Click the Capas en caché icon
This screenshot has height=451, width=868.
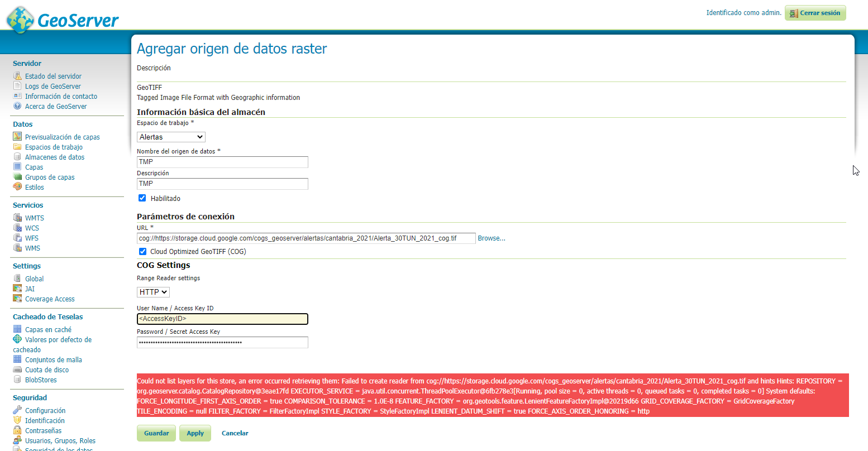pos(17,329)
